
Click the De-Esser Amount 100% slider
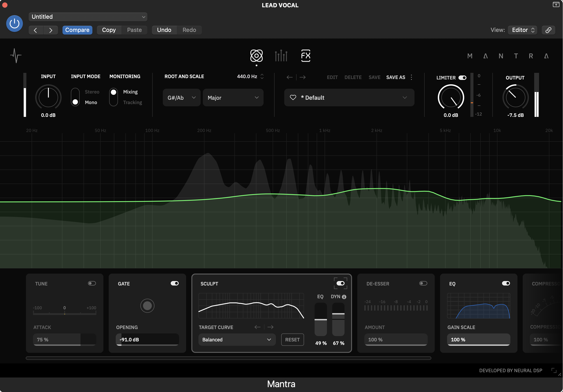pyautogui.click(x=396, y=339)
